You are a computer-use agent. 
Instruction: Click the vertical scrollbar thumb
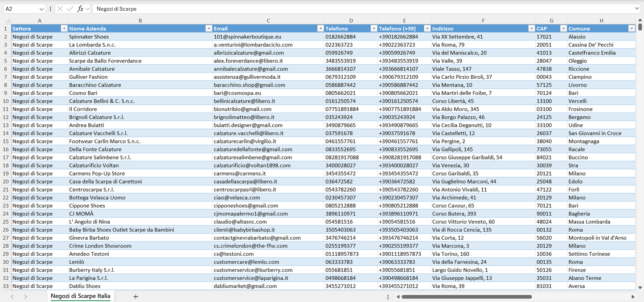pos(640,28)
